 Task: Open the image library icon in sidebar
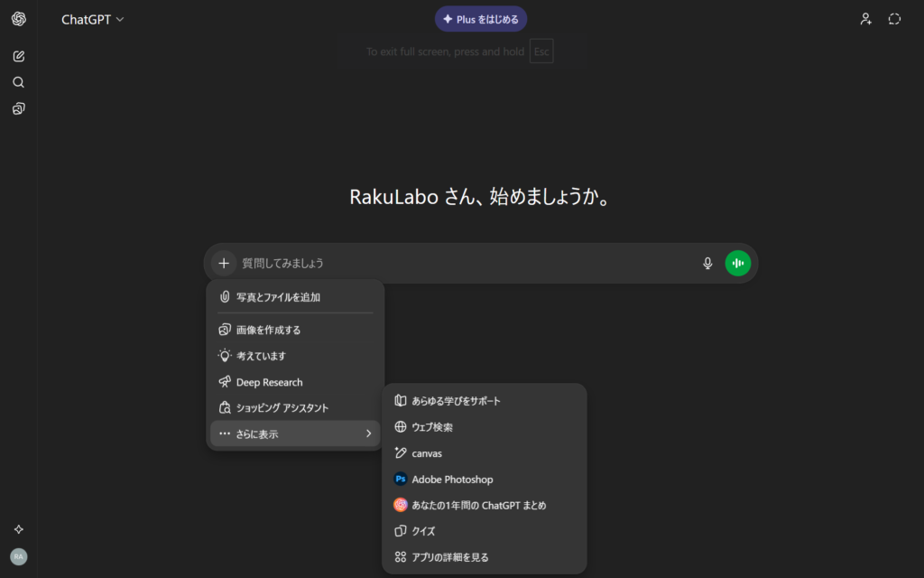(x=18, y=108)
